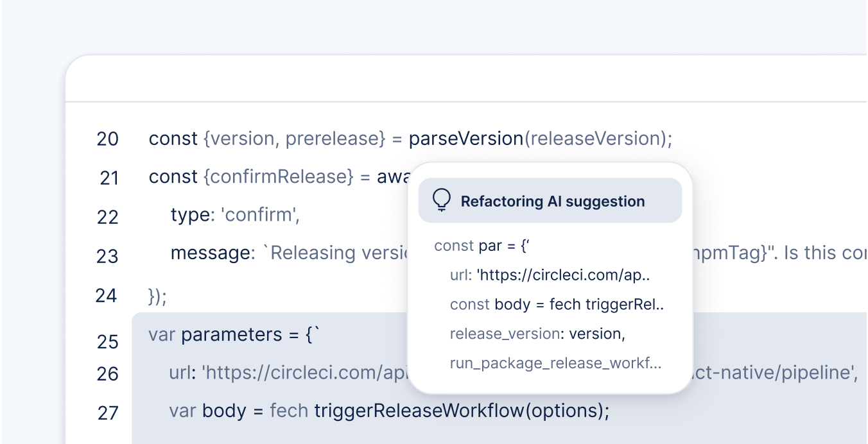Click 'release_version: version,' suggestion line
Image resolution: width=868 pixels, height=444 pixels.
pos(537,334)
